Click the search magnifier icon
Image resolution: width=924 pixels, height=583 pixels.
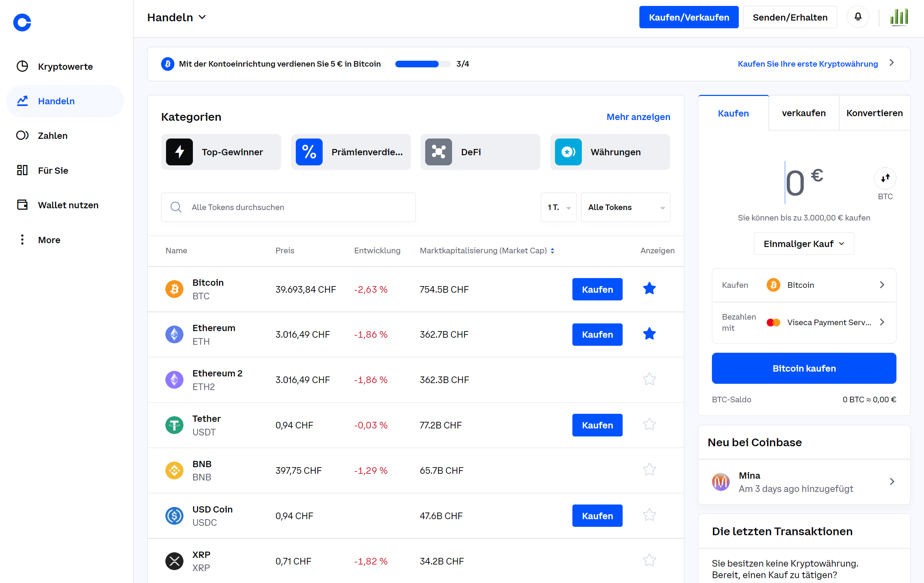pos(176,207)
